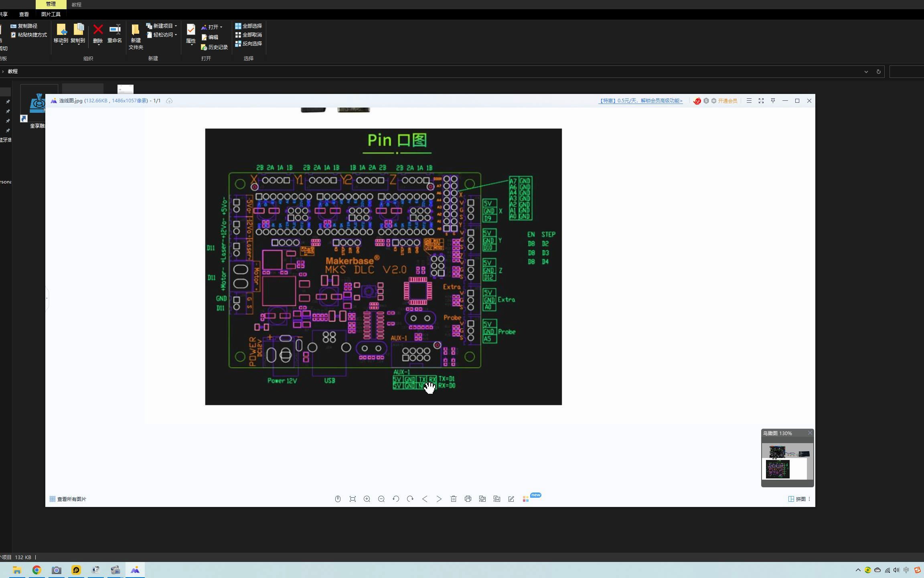The height and width of the screenshot is (578, 924).
Task: Go to the next image
Action: click(439, 499)
